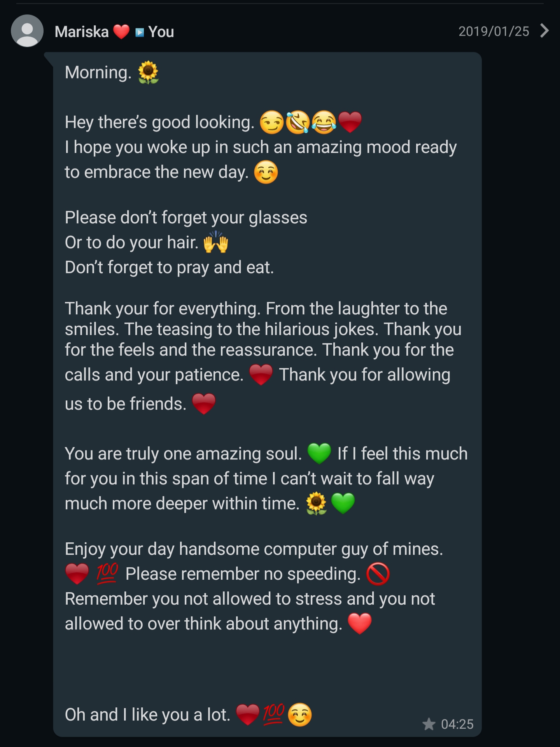Image resolution: width=560 pixels, height=747 pixels.
Task: Click the blue arrow between Mariska and You
Action: point(140,32)
